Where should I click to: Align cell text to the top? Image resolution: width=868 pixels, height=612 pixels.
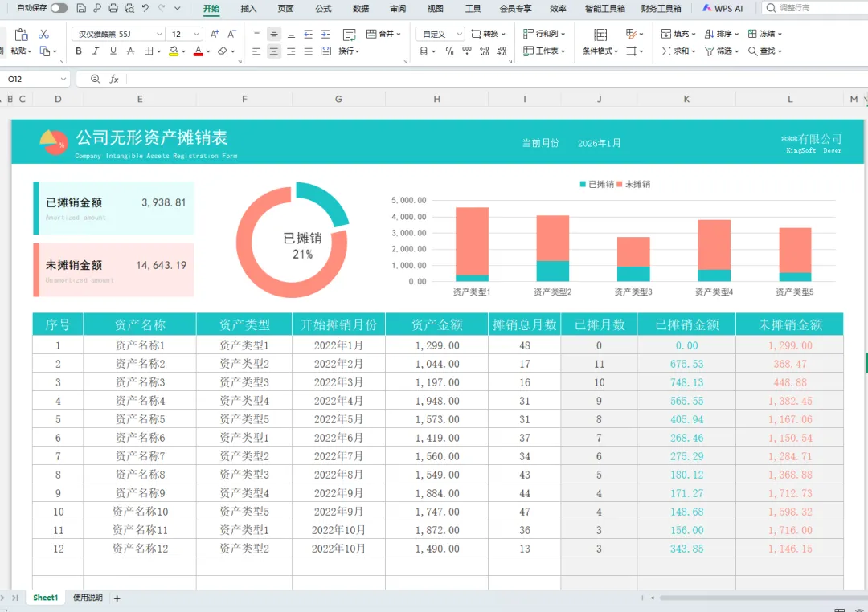point(256,34)
